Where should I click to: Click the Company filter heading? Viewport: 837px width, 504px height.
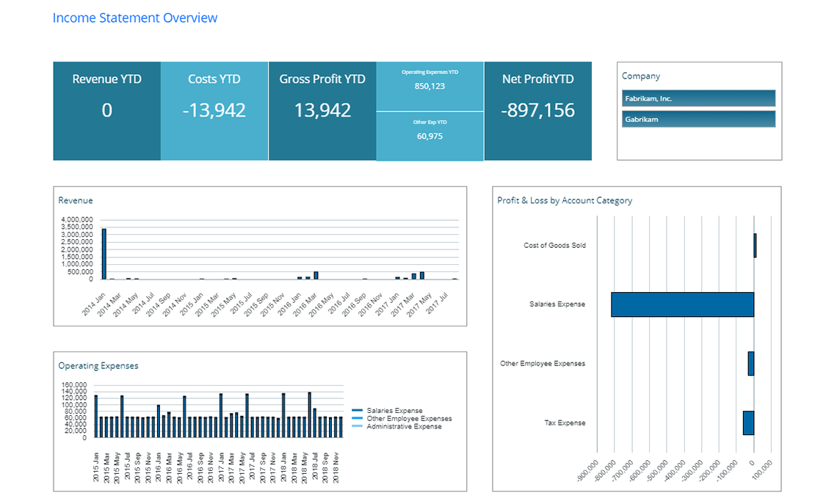pos(640,76)
